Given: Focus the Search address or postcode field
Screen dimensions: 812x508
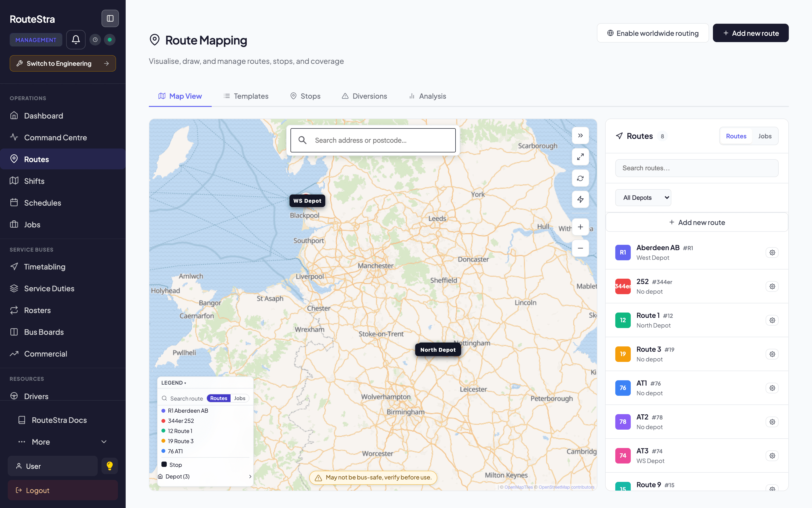Looking at the screenshot, I should tap(373, 141).
